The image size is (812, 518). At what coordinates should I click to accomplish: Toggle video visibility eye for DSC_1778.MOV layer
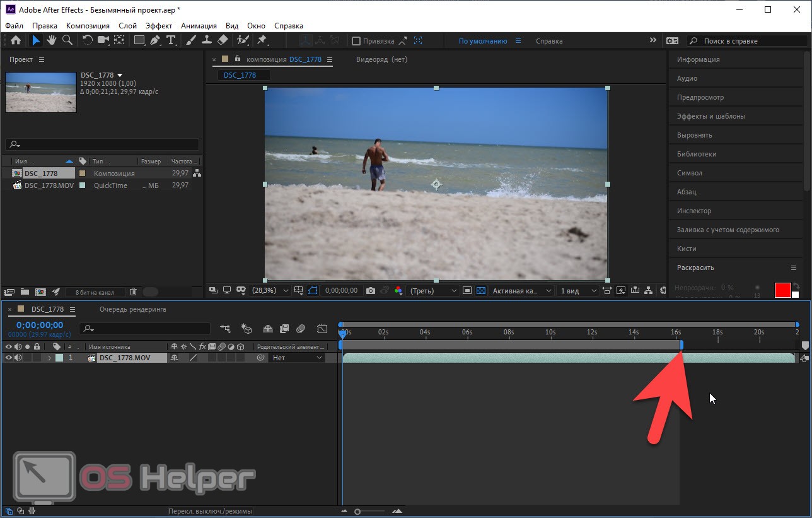point(9,358)
